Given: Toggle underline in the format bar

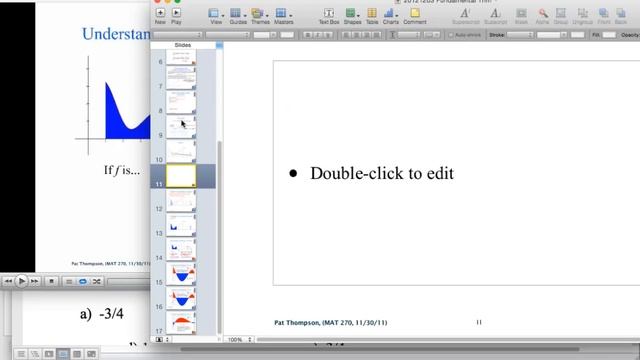Looking at the screenshot, I should tap(328, 35).
